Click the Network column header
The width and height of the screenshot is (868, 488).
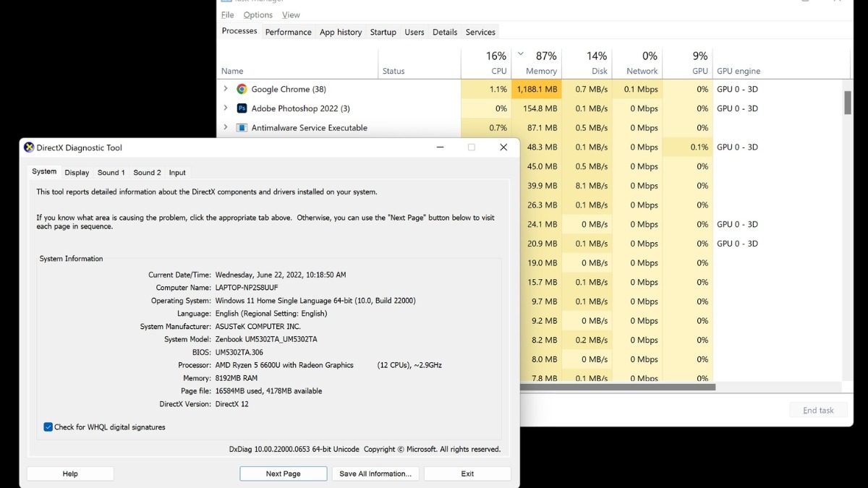(x=637, y=64)
